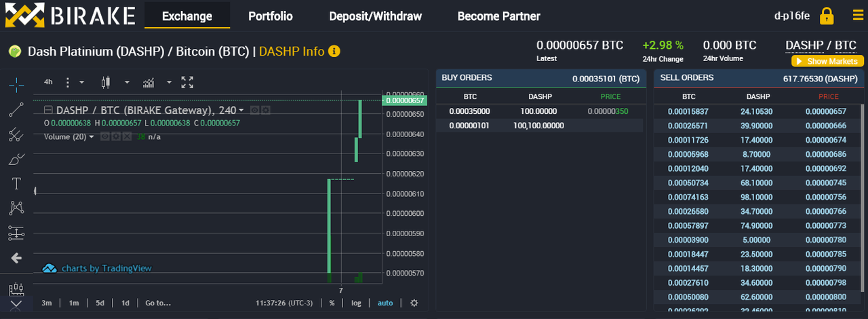
Task: Open the charts by TradingView link
Action: 106,268
